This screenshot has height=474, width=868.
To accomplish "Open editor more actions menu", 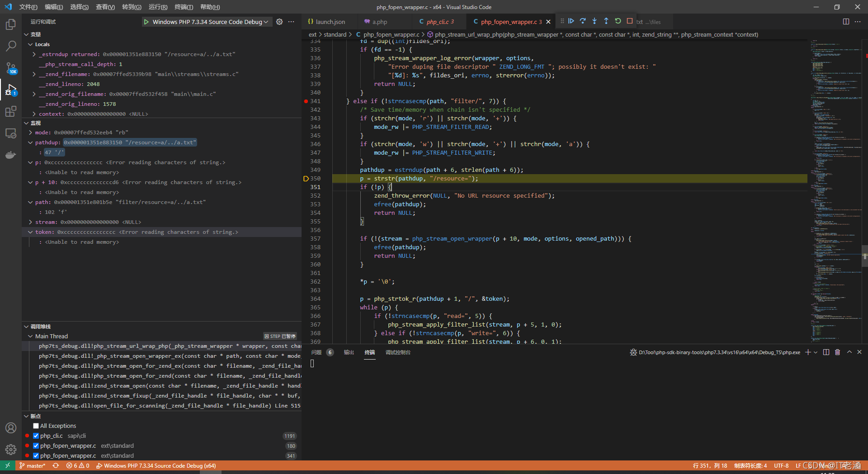I will point(858,22).
